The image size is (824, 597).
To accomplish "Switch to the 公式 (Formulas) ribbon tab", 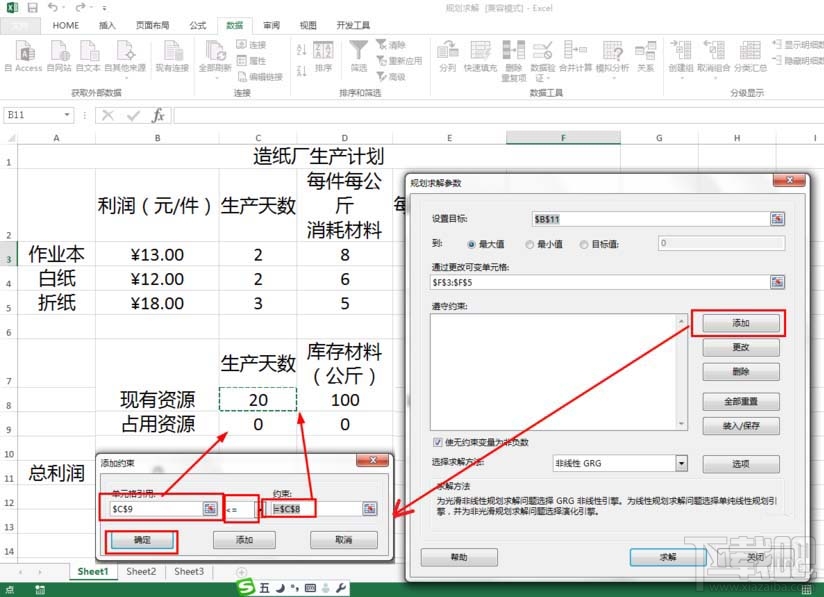I will click(197, 26).
